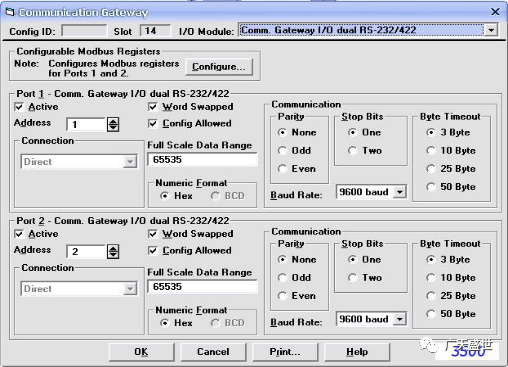Select None parity for Port 2
The width and height of the screenshot is (508, 367).
click(282, 260)
